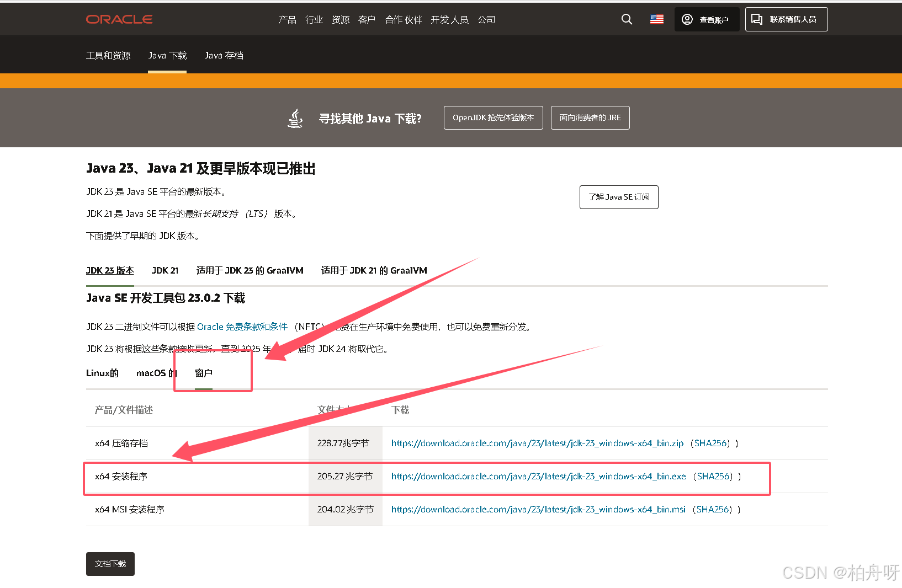Open SHA256 link for the zip archive
Image resolution: width=902 pixels, height=588 pixels.
710,443
